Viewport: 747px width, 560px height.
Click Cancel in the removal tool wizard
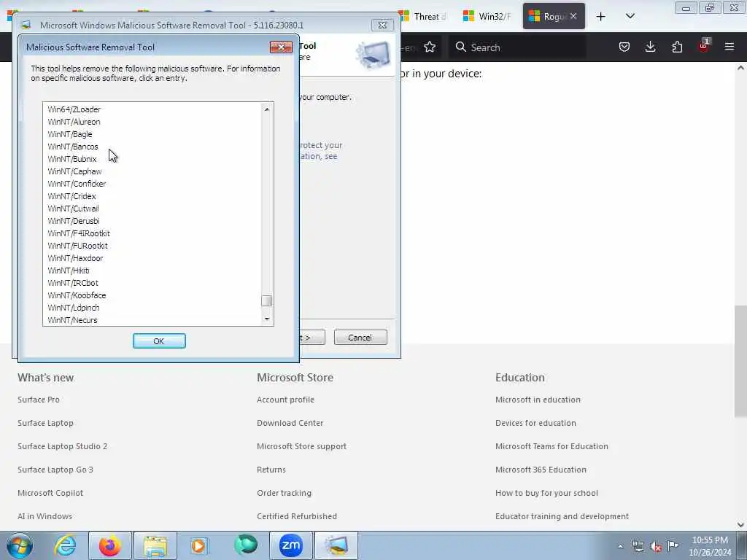tap(360, 338)
